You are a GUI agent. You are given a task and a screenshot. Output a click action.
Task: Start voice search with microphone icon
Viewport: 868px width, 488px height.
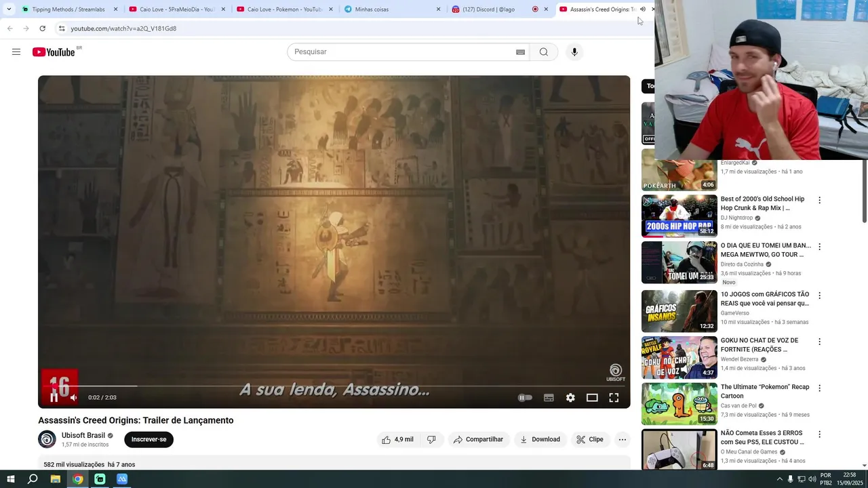click(x=574, y=52)
